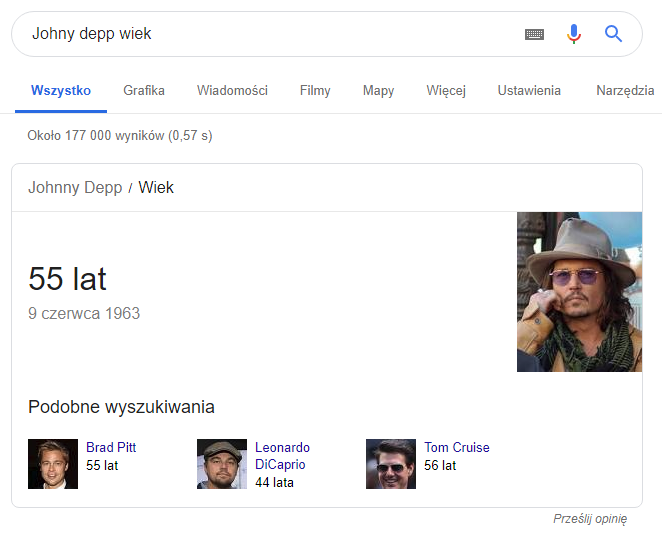Viewport: 662px width, 537px height.
Task: Click Brad Pitt's thumbnail photo
Action: click(53, 464)
